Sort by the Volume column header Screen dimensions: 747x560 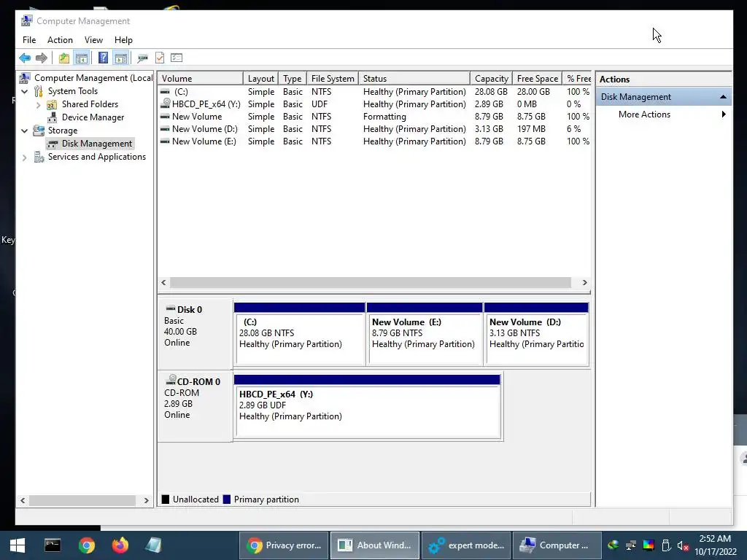(x=200, y=79)
